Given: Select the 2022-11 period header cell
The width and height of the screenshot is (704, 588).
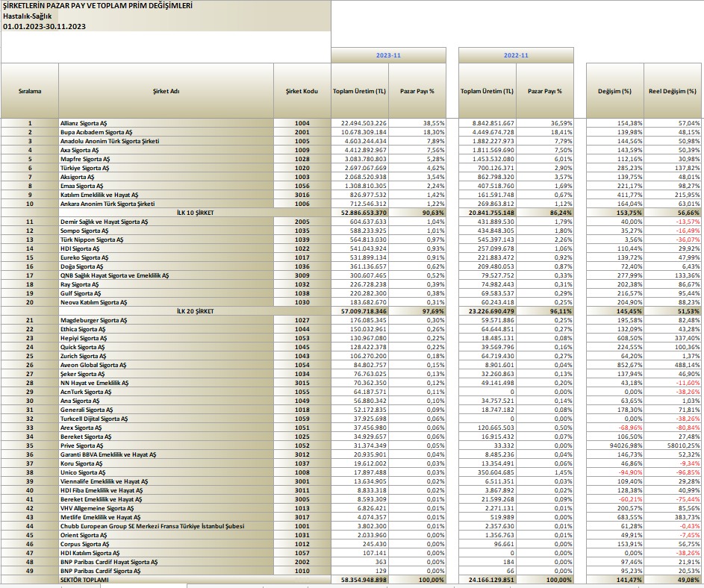Looking at the screenshot, I should 516,55.
